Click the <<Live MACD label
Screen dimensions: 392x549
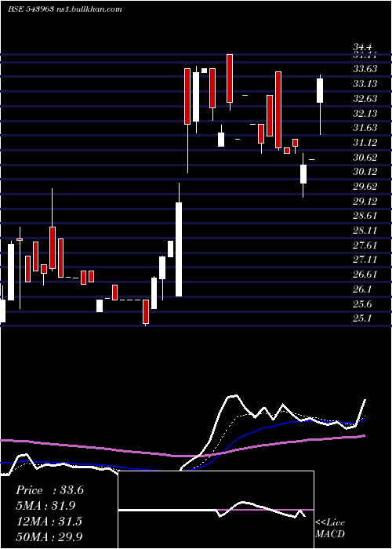(x=330, y=529)
